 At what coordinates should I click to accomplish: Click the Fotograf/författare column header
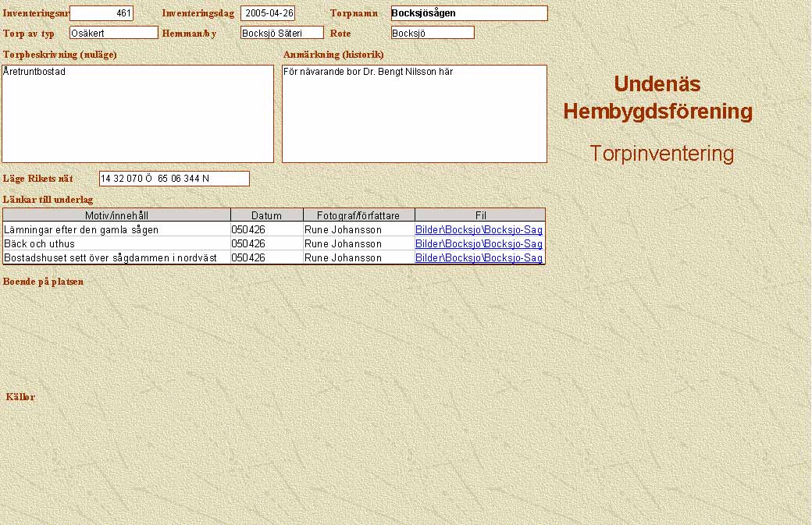358,215
